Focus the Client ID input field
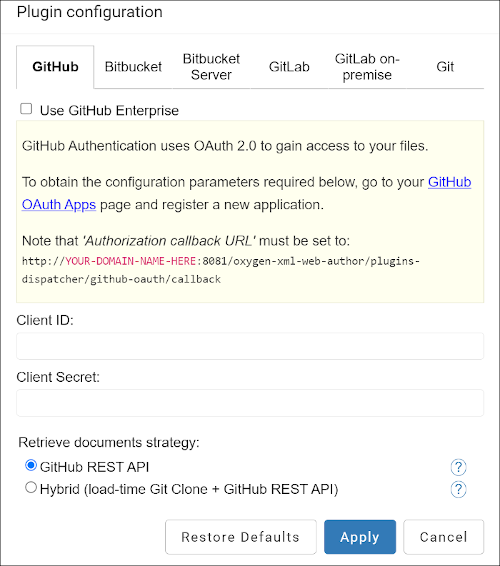Screen dimensions: 500x566 coord(250,346)
